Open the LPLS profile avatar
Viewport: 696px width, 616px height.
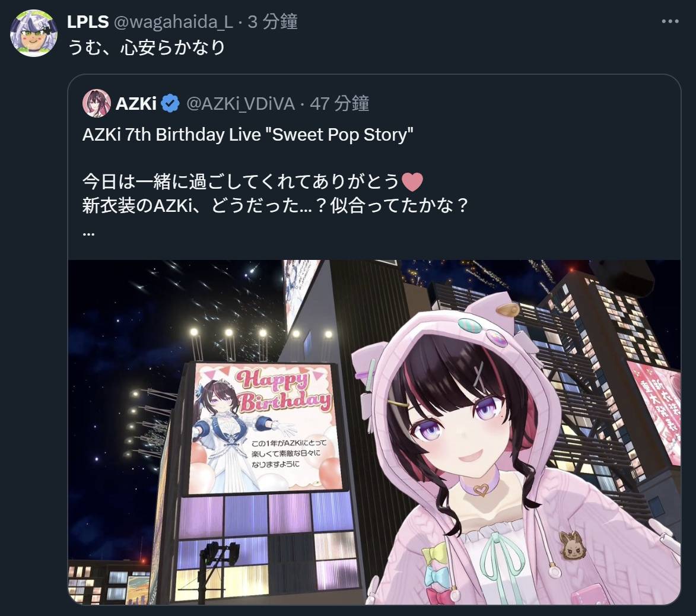[34, 33]
